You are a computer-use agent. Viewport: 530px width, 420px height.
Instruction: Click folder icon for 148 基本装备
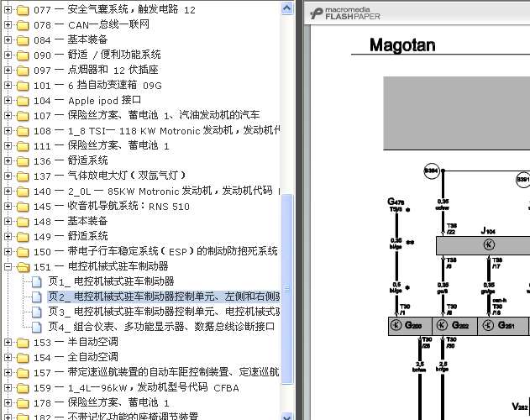point(23,222)
